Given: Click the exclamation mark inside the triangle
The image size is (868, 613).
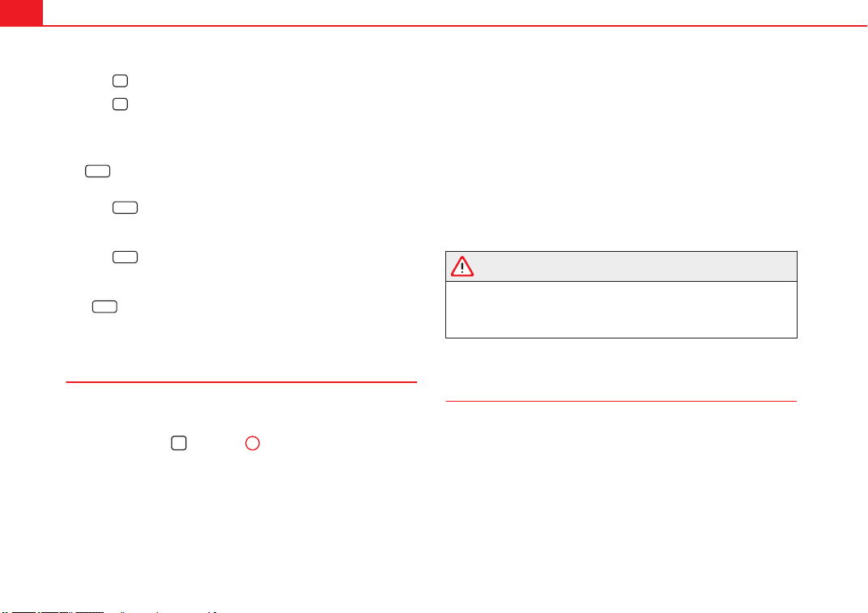Looking at the screenshot, I should click(x=462, y=269).
